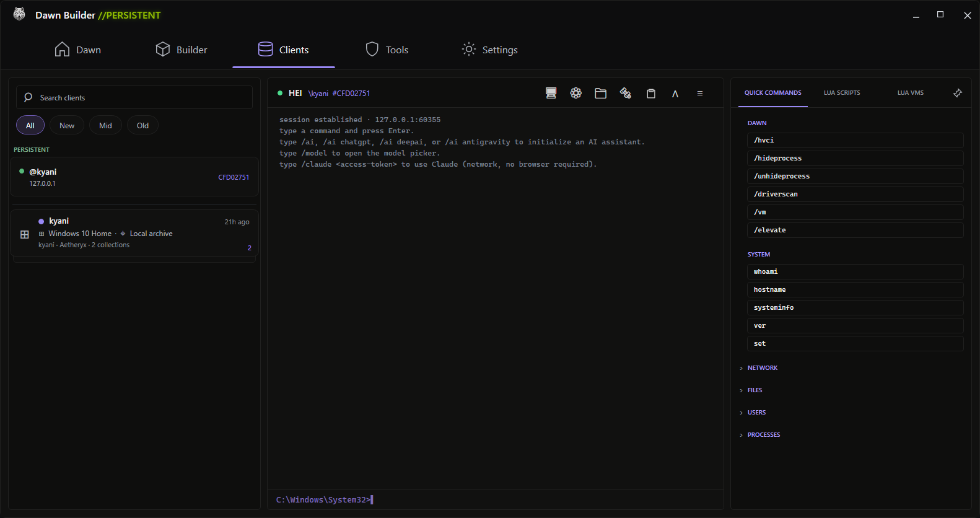Collapse the Dawn command group
980x518 pixels.
coord(757,123)
